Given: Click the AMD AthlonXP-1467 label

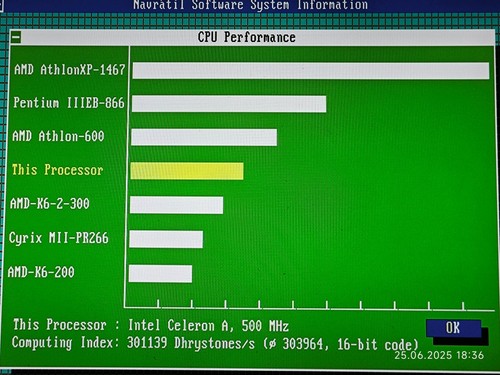Looking at the screenshot, I should pyautogui.click(x=69, y=70).
